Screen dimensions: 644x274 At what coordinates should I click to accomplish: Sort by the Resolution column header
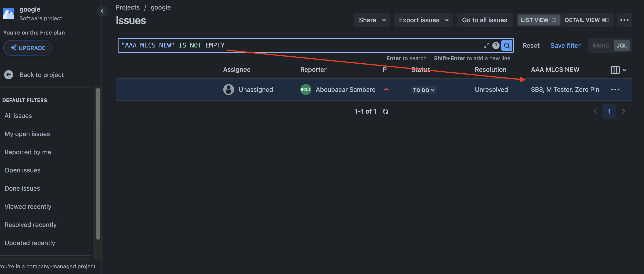pyautogui.click(x=490, y=70)
